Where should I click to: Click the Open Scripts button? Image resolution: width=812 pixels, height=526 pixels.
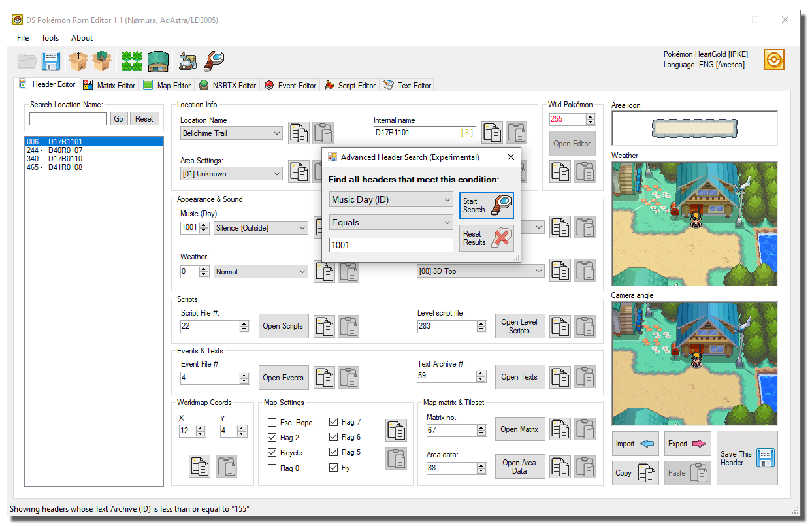[283, 326]
